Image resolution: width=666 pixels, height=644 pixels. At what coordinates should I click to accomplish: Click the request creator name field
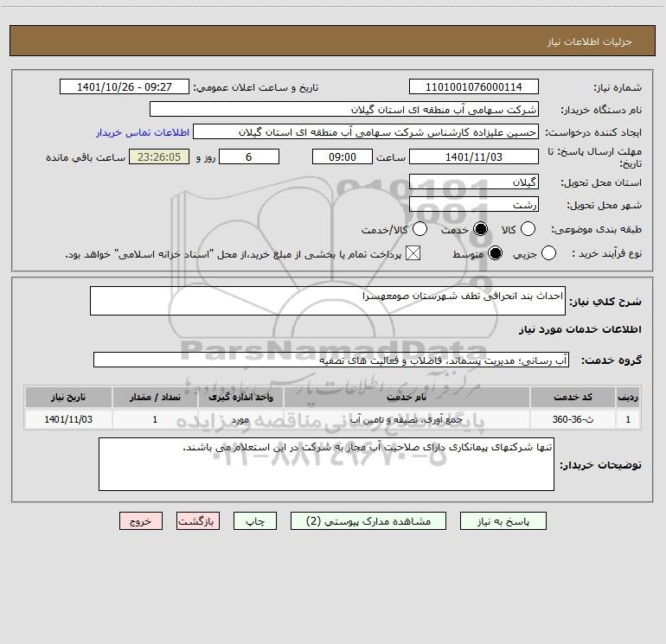coord(366,132)
